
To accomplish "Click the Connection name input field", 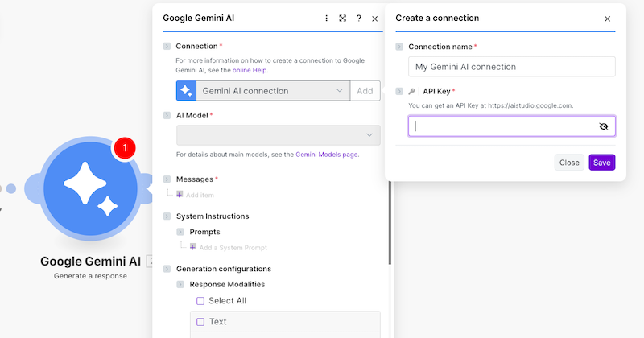I will [x=511, y=67].
